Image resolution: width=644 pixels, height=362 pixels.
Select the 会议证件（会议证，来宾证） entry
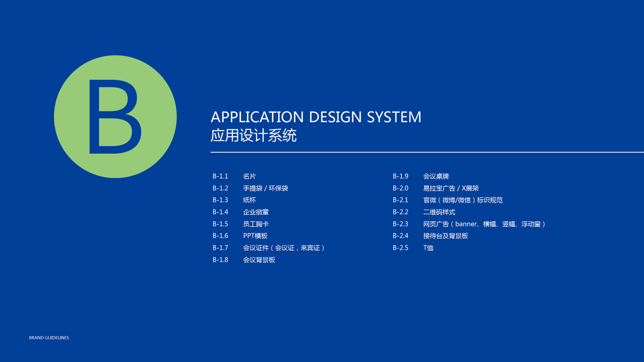click(x=284, y=247)
